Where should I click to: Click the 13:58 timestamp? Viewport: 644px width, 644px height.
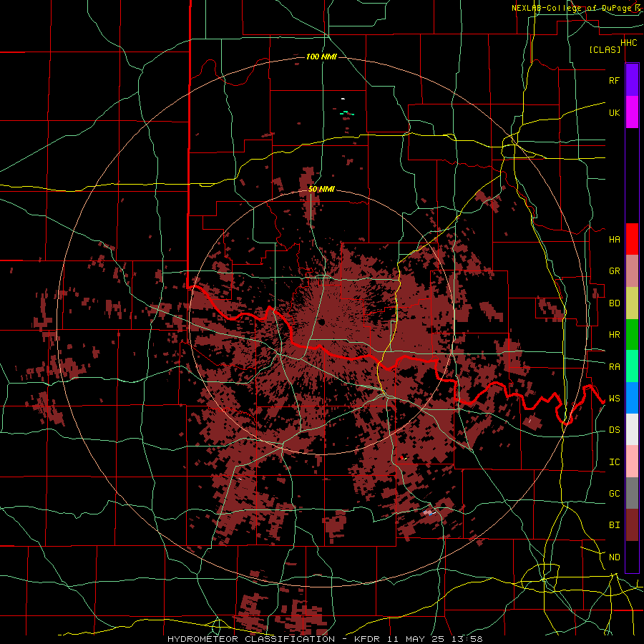coord(467,639)
